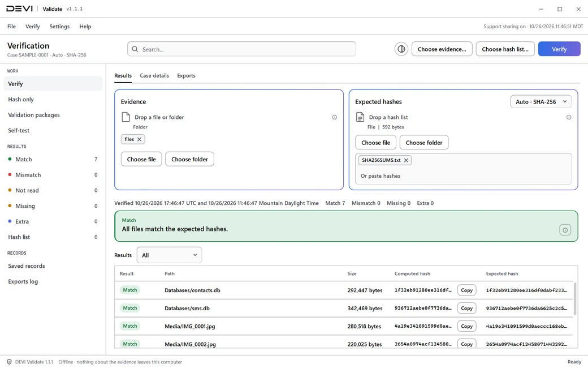Click the DEVI logo
The height and width of the screenshot is (368, 588).
pos(19,8)
